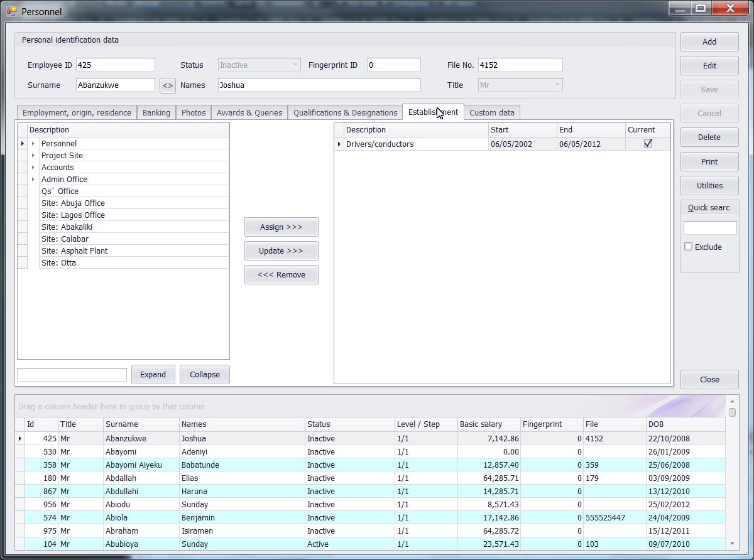Click the Utilities button
754x560 pixels.
(709, 185)
